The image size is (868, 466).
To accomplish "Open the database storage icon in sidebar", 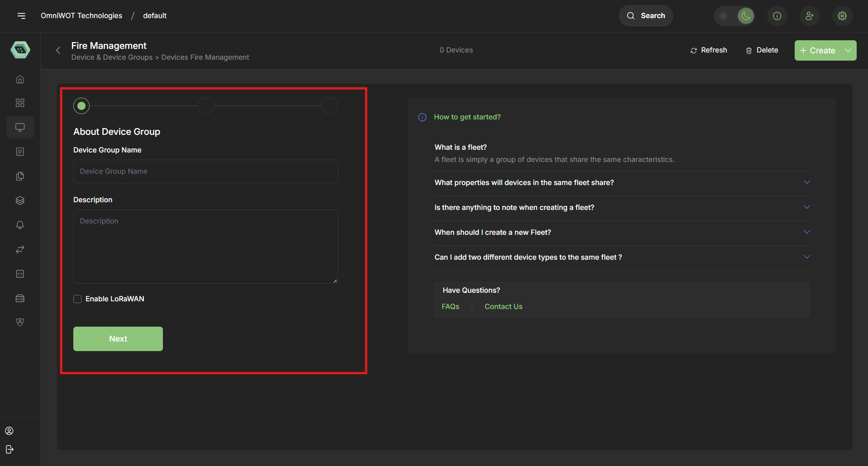I will [x=20, y=298].
